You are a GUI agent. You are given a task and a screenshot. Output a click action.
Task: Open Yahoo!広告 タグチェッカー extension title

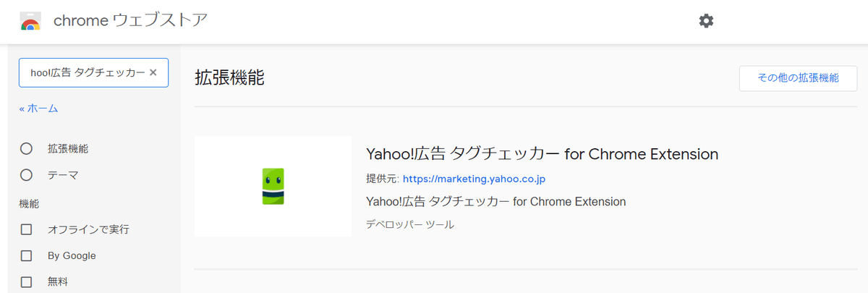(x=542, y=154)
